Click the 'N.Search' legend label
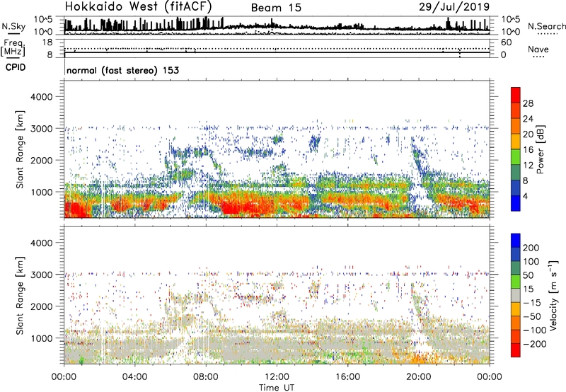The image size is (566, 392). point(546,26)
